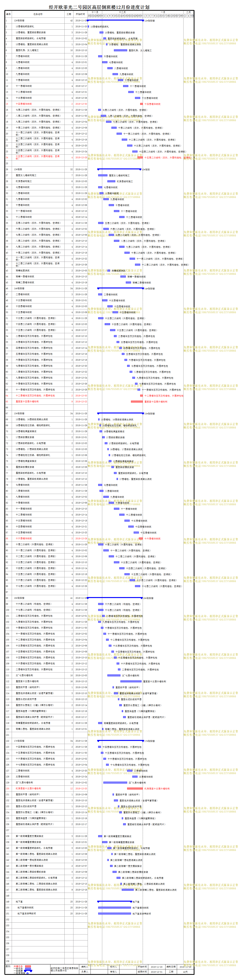Click the 十一月 month header in timeline
Screen dimensions: 238x980
pos(95,12)
